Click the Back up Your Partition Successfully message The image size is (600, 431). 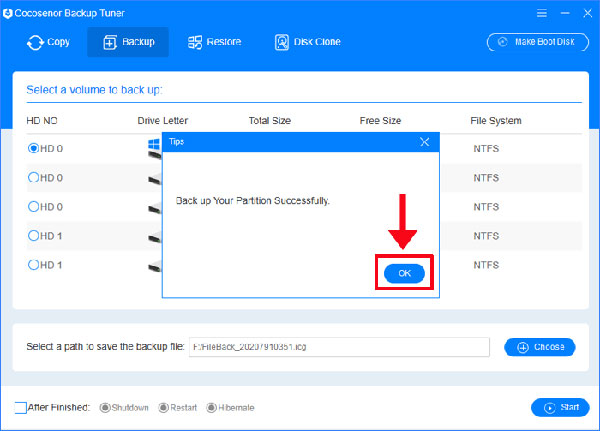coord(253,201)
